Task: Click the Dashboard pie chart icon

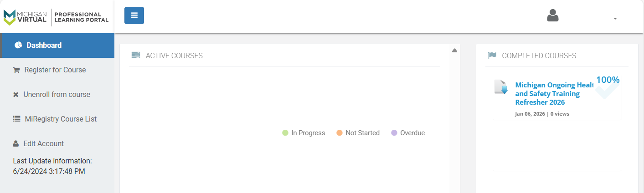Action: pyautogui.click(x=18, y=45)
